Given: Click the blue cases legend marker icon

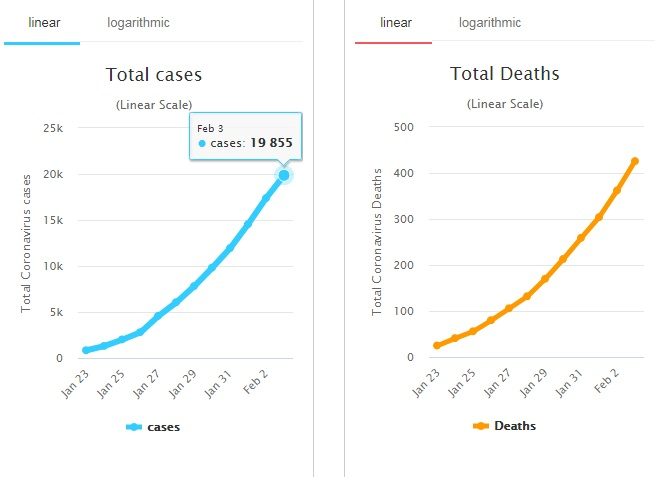Looking at the screenshot, I should click(x=134, y=427).
